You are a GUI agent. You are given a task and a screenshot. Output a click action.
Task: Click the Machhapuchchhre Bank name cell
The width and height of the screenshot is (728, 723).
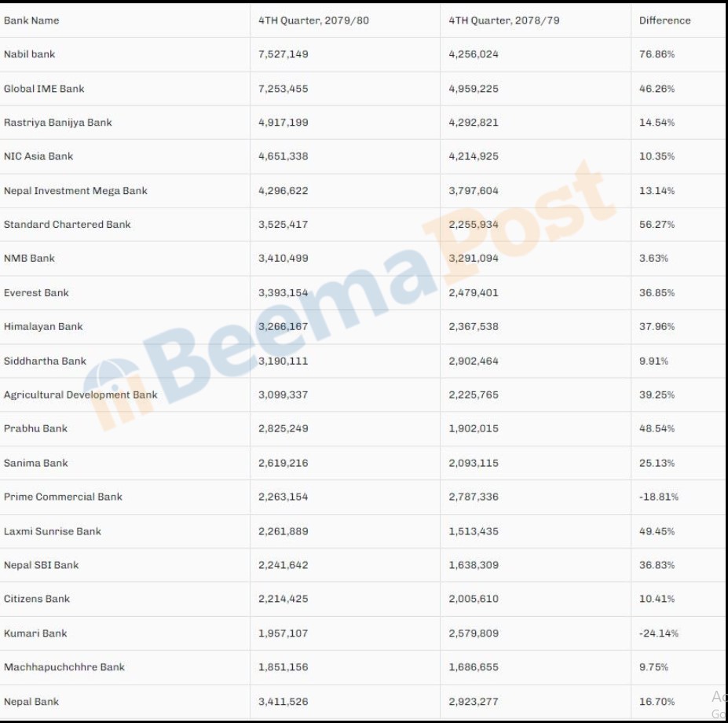coord(64,667)
